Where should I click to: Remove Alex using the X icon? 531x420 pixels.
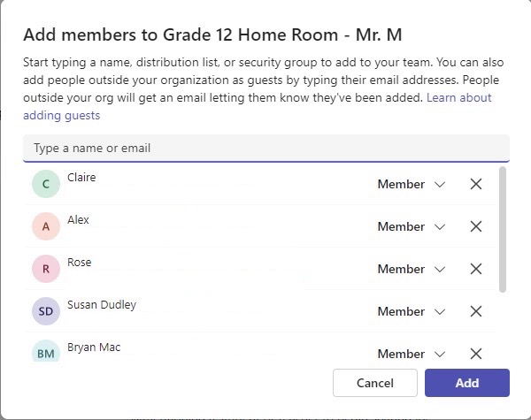pos(476,226)
